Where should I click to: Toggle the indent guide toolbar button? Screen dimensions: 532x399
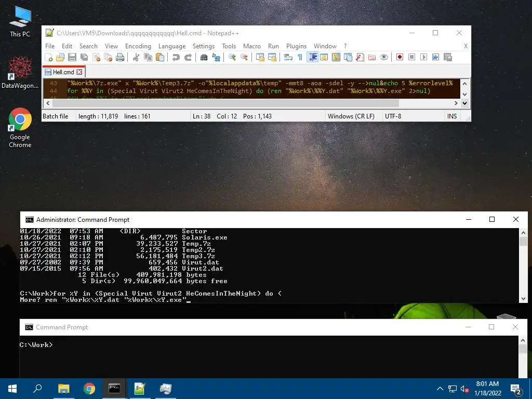pyautogui.click(x=312, y=57)
